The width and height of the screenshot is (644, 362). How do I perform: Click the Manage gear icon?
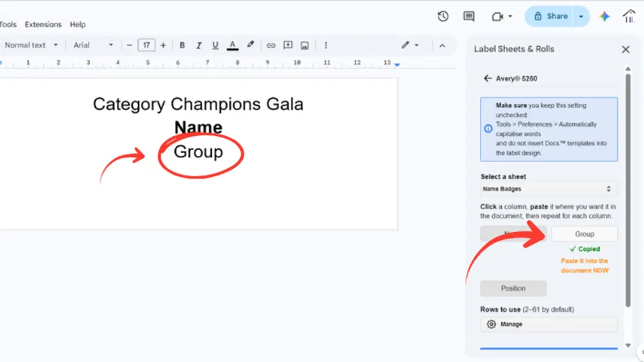pyautogui.click(x=491, y=324)
